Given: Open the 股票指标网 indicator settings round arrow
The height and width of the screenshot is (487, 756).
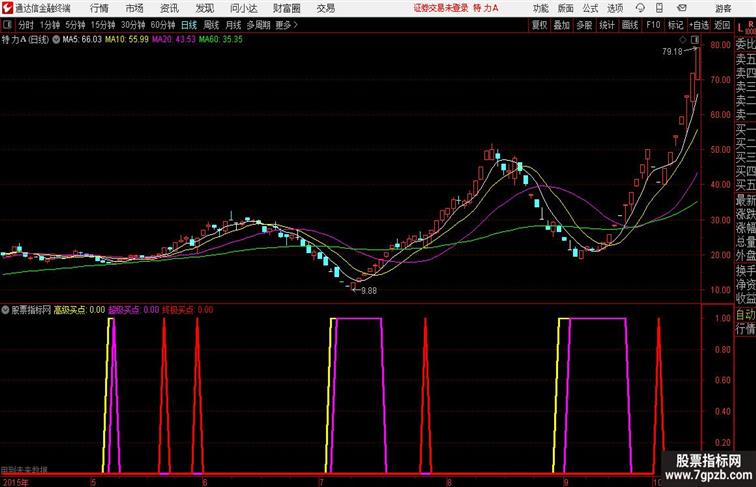Looking at the screenshot, I should 5,310.
